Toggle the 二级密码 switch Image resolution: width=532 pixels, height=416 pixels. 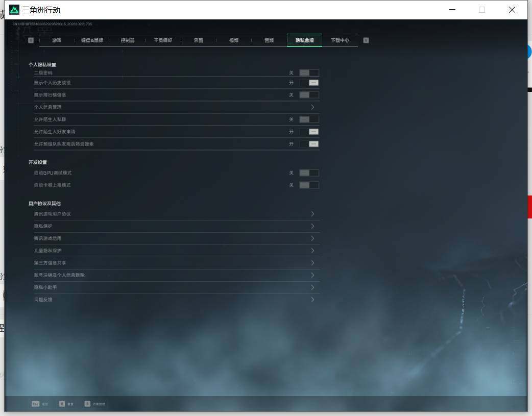309,72
